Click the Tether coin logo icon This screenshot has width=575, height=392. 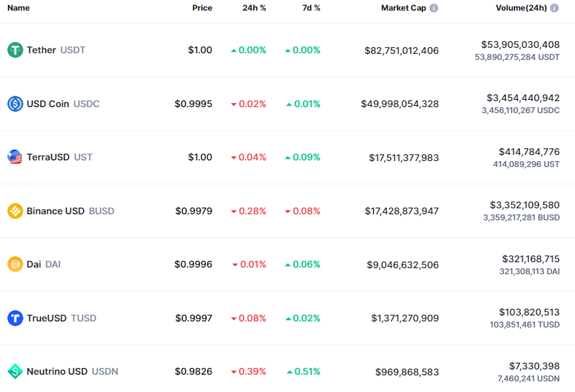coord(15,50)
